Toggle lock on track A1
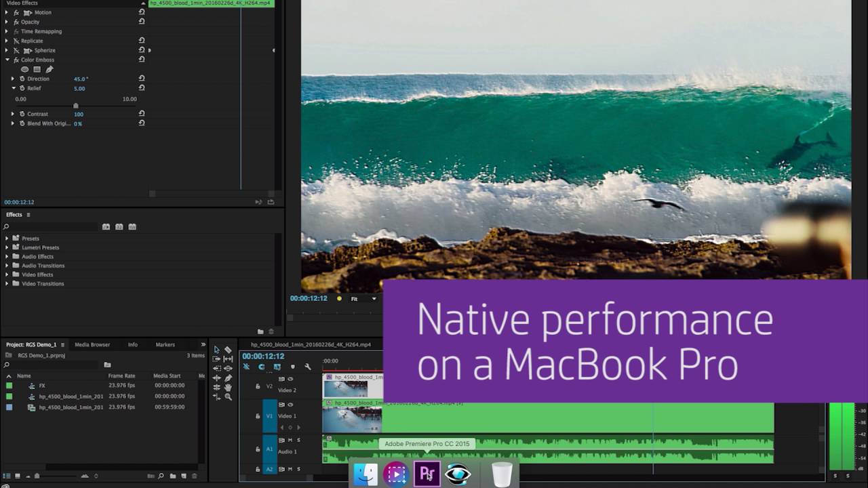 258,449
